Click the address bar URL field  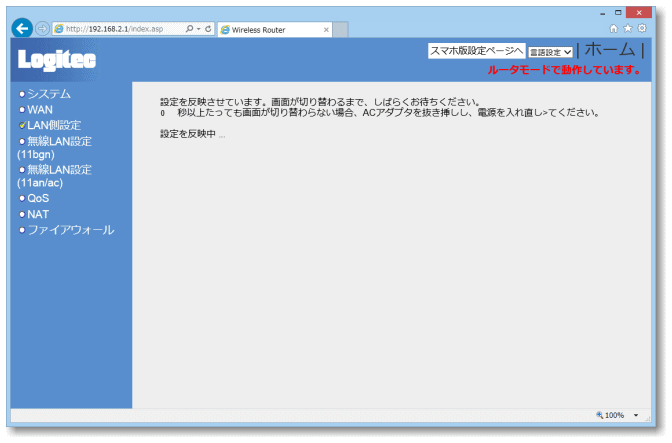click(x=120, y=29)
